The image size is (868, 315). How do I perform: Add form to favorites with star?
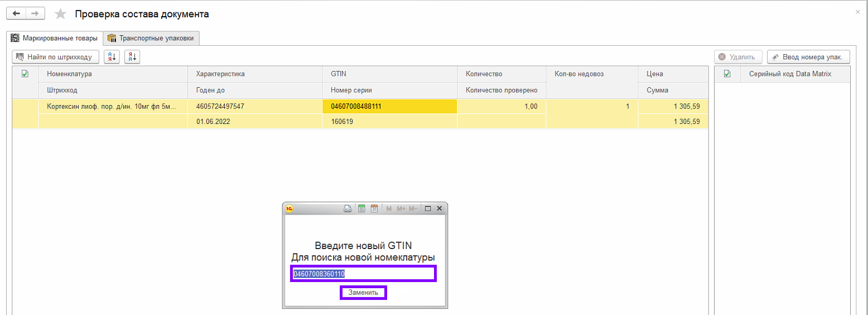(60, 15)
